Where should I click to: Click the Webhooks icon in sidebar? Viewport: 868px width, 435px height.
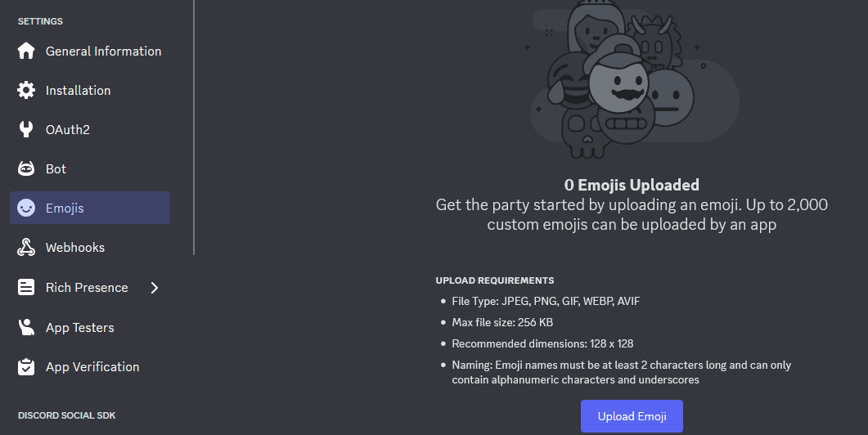(x=26, y=247)
